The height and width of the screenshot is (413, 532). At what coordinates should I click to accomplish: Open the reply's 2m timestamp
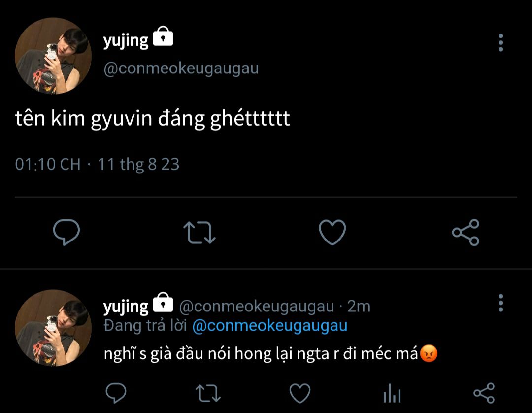359,307
